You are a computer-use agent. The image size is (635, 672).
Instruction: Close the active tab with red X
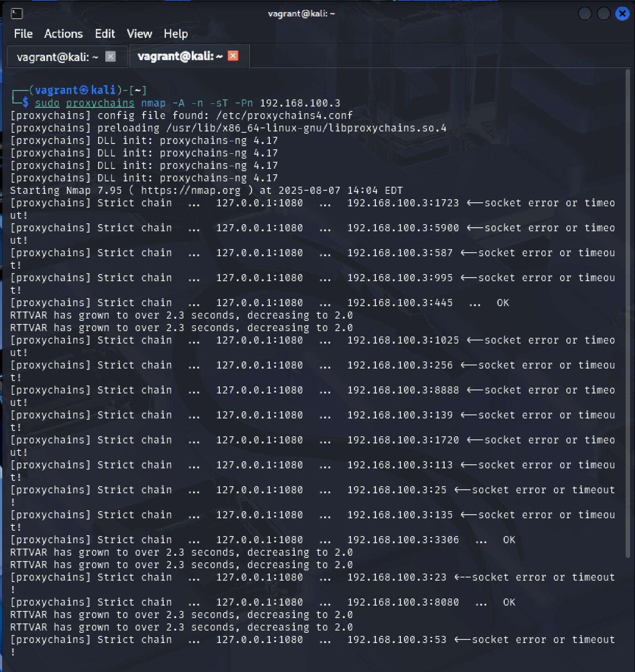[233, 56]
